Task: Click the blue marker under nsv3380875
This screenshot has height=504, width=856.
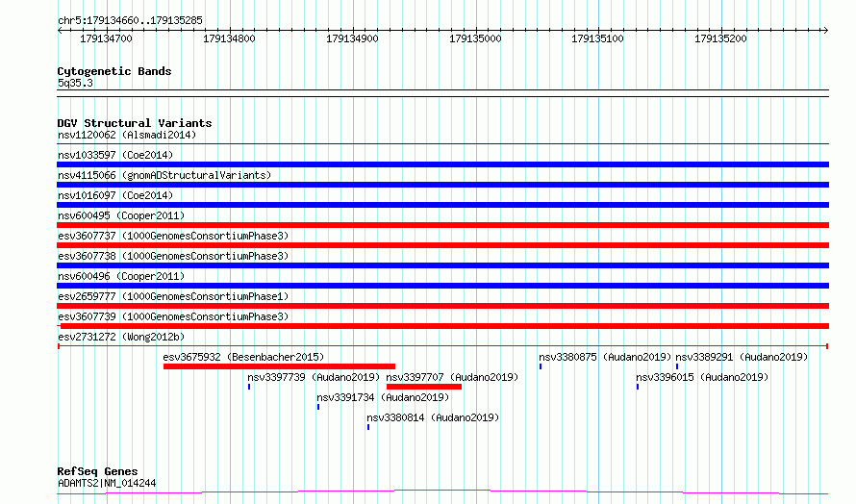Action: (x=541, y=366)
